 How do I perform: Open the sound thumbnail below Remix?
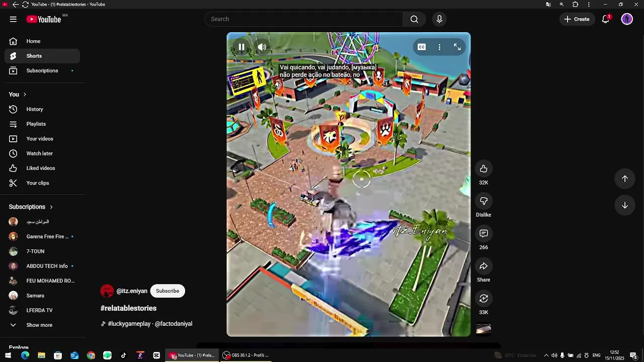pyautogui.click(x=484, y=329)
